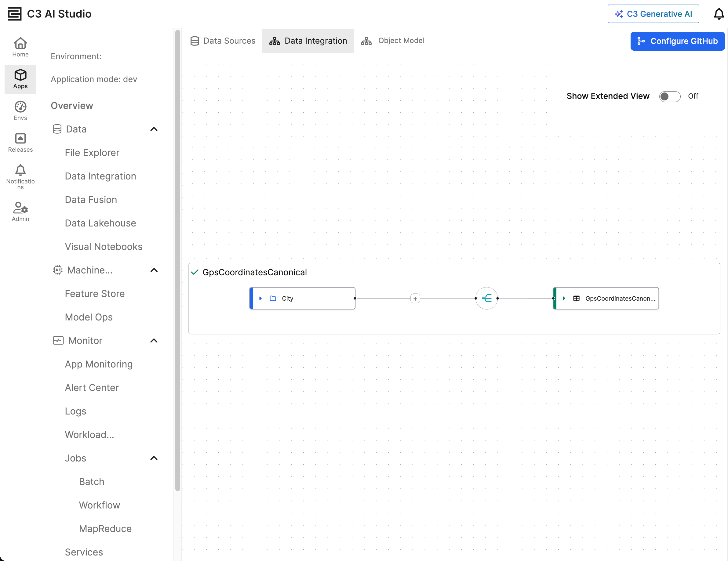The height and width of the screenshot is (561, 728).
Task: Open C3 Generative AI button
Action: 653,14
